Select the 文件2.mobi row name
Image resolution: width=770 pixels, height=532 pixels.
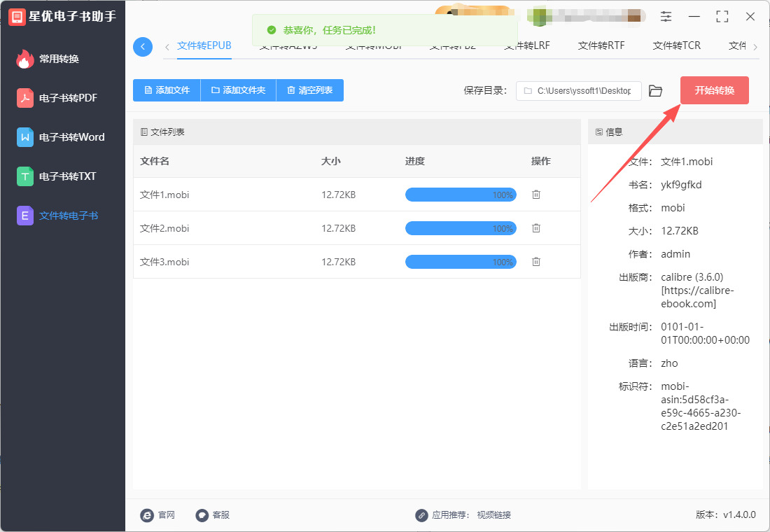164,228
